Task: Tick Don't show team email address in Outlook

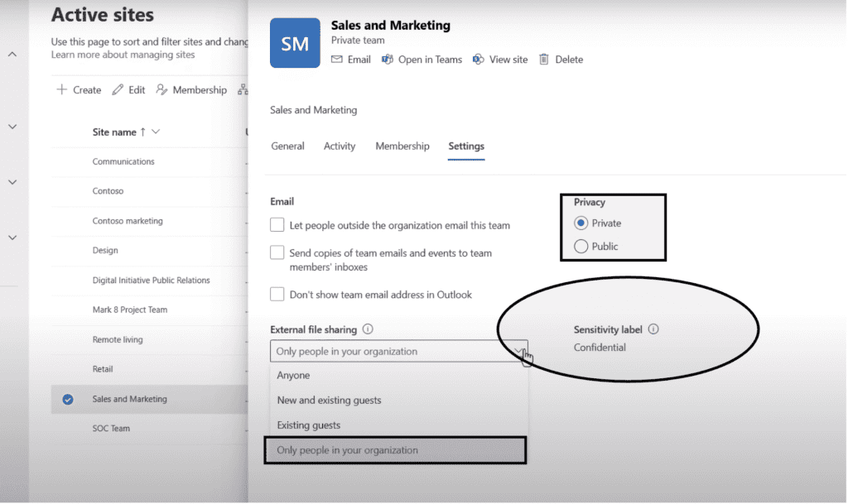Action: (x=277, y=294)
